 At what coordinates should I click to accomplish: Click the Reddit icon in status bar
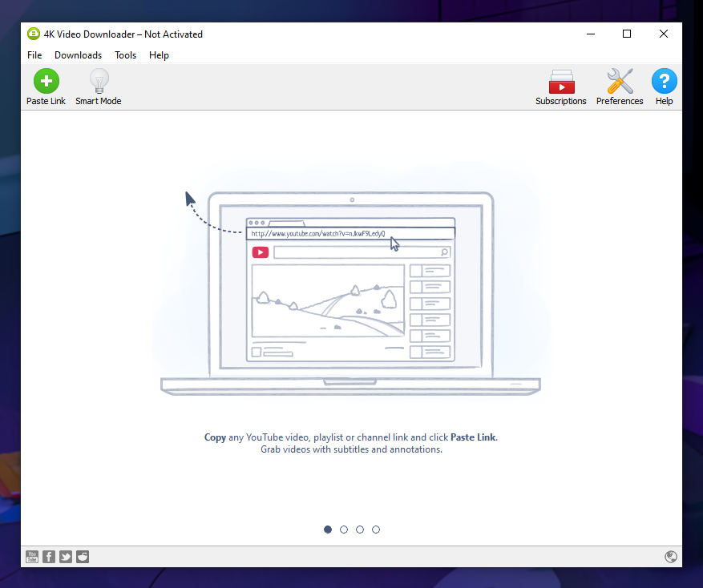pyautogui.click(x=83, y=557)
